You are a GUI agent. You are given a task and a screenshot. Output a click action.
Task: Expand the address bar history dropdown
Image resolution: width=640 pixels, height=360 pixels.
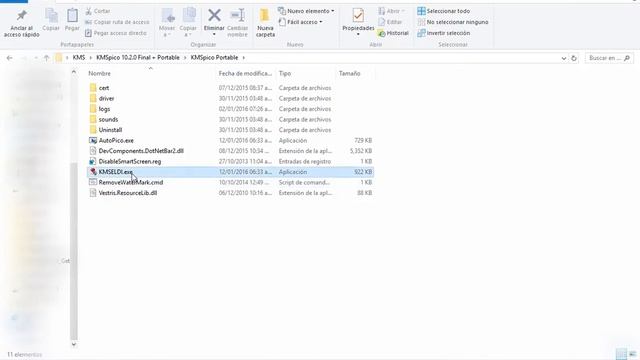[564, 58]
